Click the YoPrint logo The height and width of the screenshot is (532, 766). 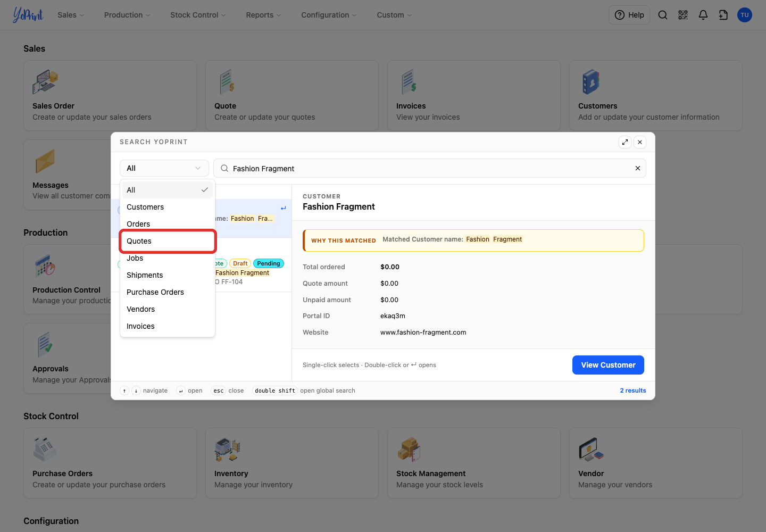click(x=28, y=14)
